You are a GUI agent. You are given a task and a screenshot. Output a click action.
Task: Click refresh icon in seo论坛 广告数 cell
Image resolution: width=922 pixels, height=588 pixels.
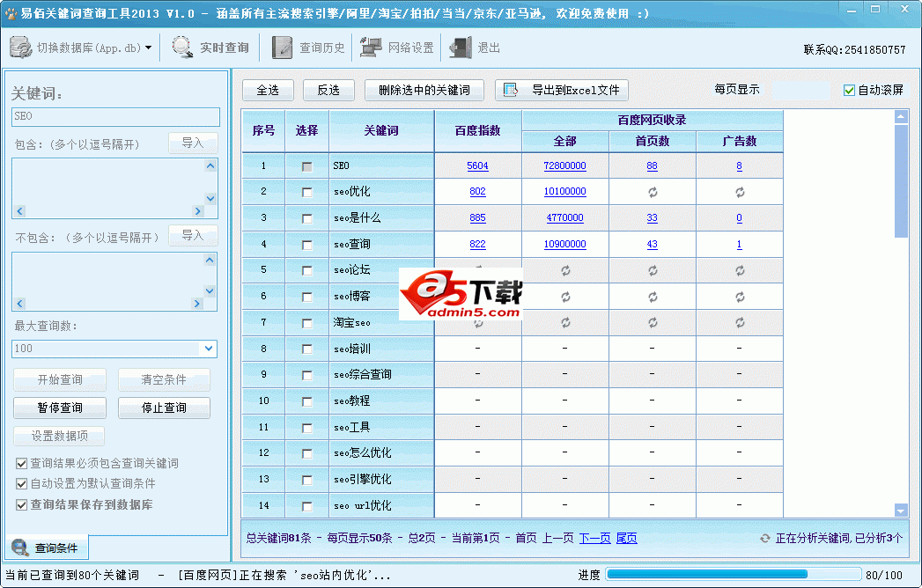(739, 270)
